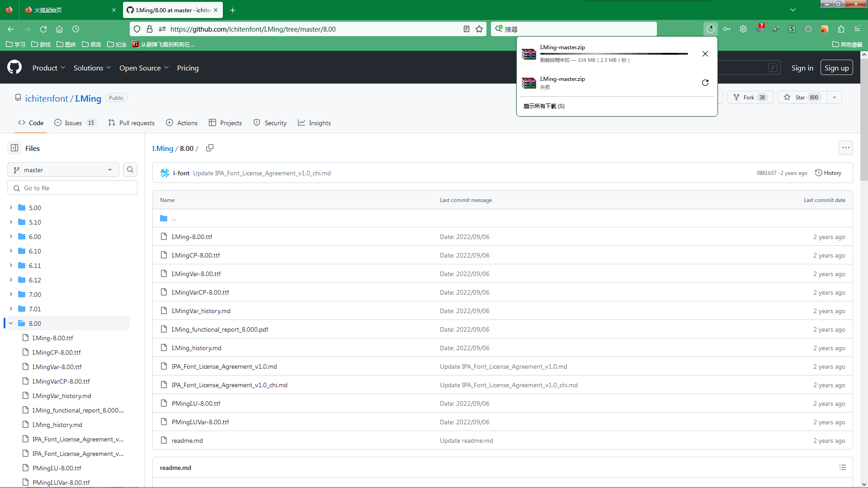The width and height of the screenshot is (868, 488).
Task: Fork the repository button
Action: 750,97
